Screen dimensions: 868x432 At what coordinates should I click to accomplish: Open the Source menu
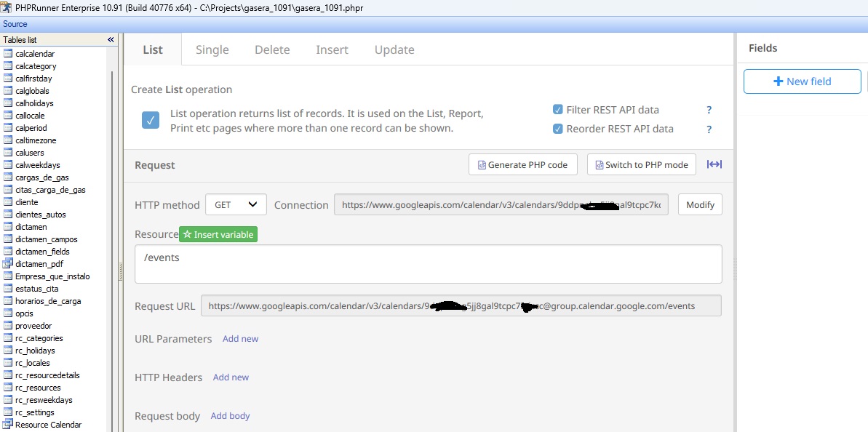[15, 24]
